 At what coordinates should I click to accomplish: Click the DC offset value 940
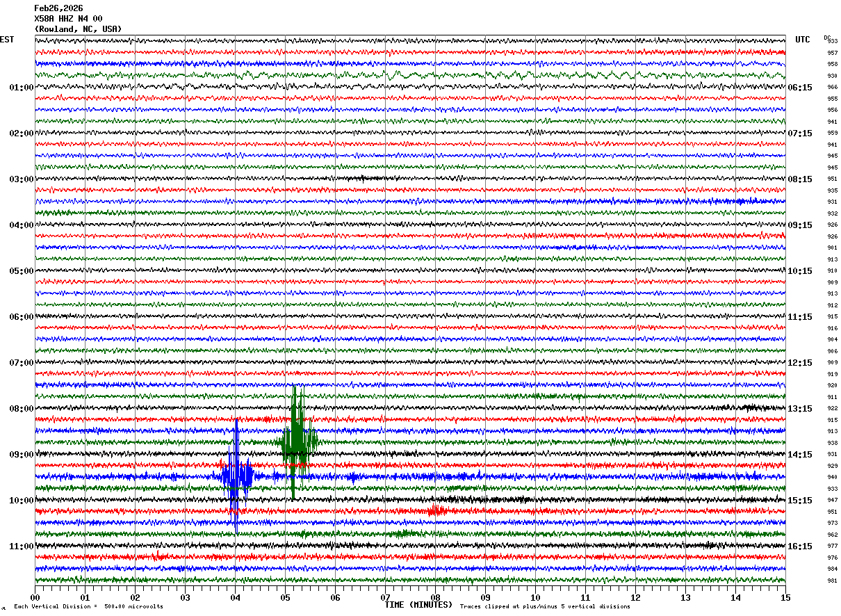tap(832, 477)
